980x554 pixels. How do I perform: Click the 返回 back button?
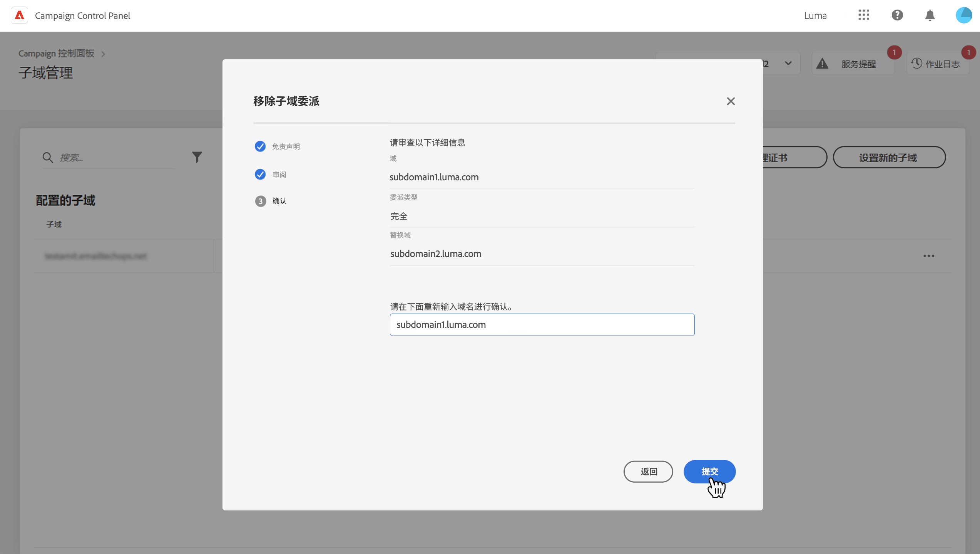[x=648, y=471]
